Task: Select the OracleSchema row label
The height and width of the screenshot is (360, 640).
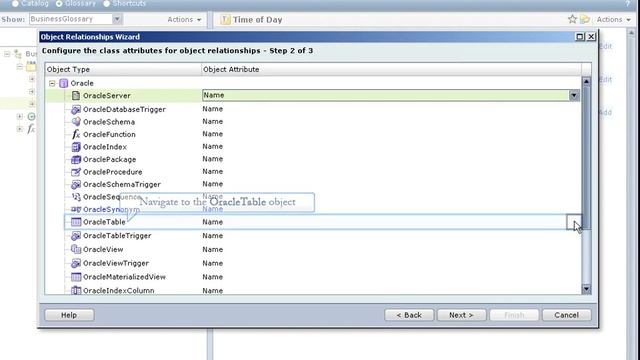Action: click(109, 122)
